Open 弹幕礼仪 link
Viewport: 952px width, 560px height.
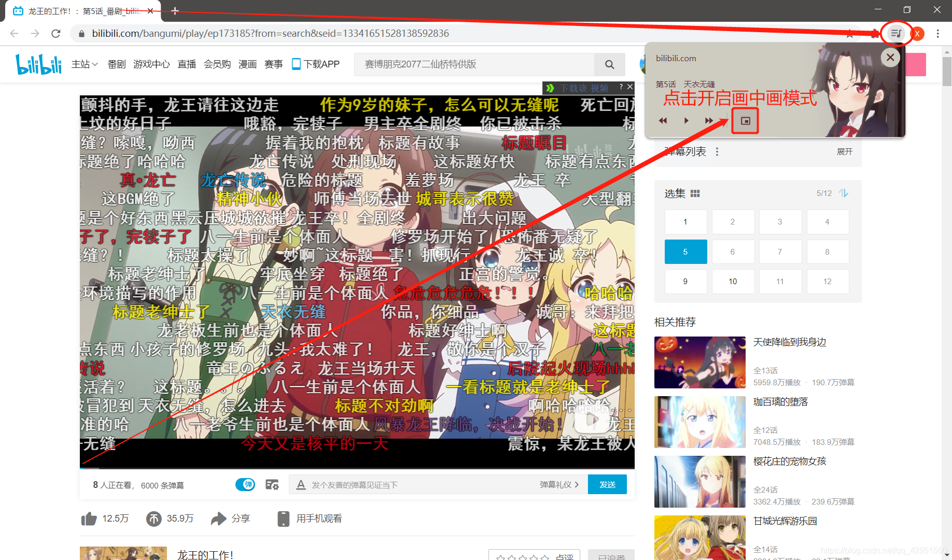tap(559, 485)
